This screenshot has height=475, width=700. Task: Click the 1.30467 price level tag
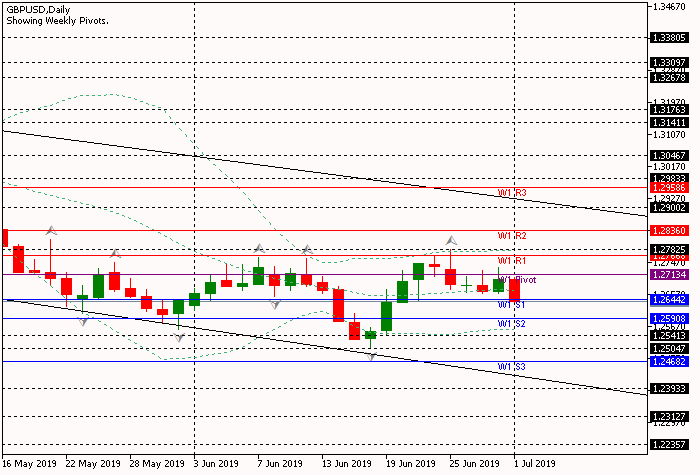click(x=667, y=156)
